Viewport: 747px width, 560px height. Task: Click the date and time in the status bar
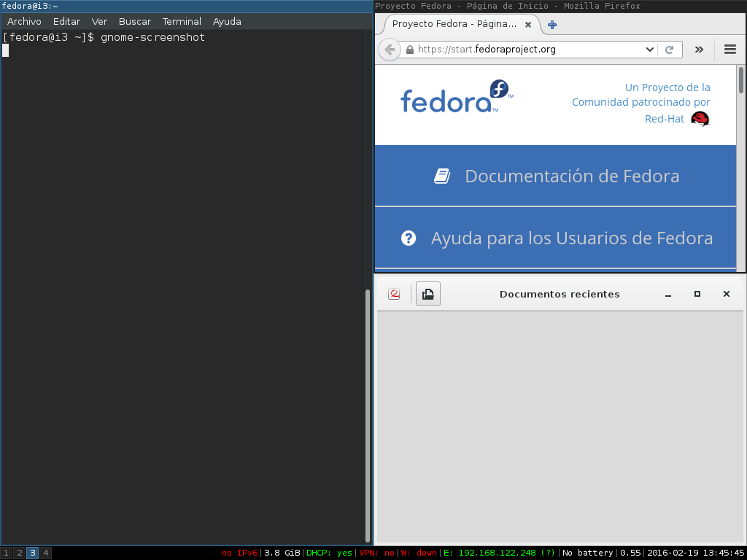coord(695,553)
